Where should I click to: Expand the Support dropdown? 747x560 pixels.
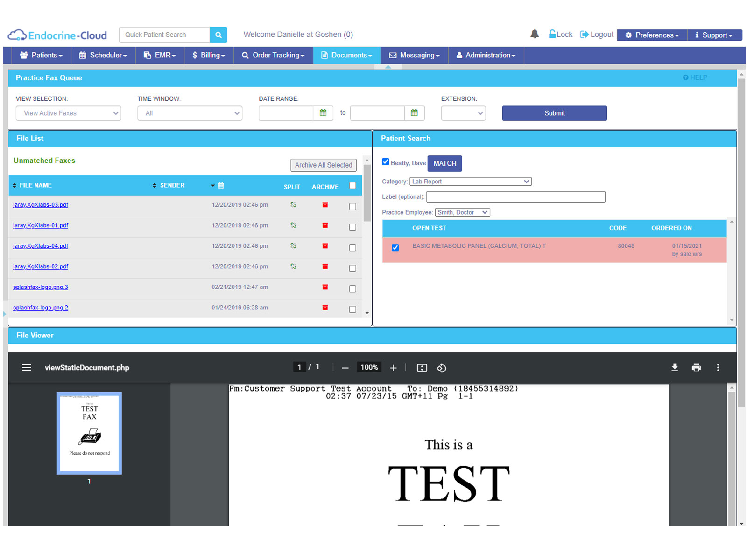715,35
